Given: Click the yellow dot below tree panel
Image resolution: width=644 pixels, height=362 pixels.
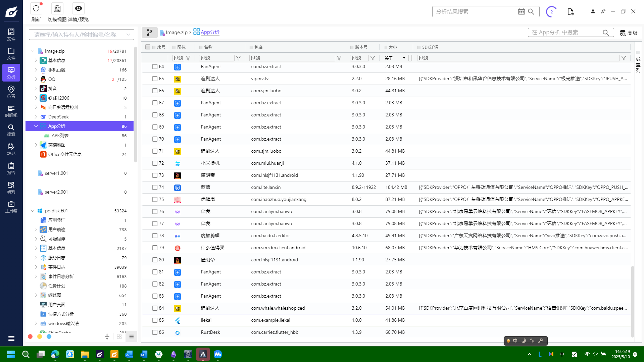Looking at the screenshot, I should click(x=40, y=337).
